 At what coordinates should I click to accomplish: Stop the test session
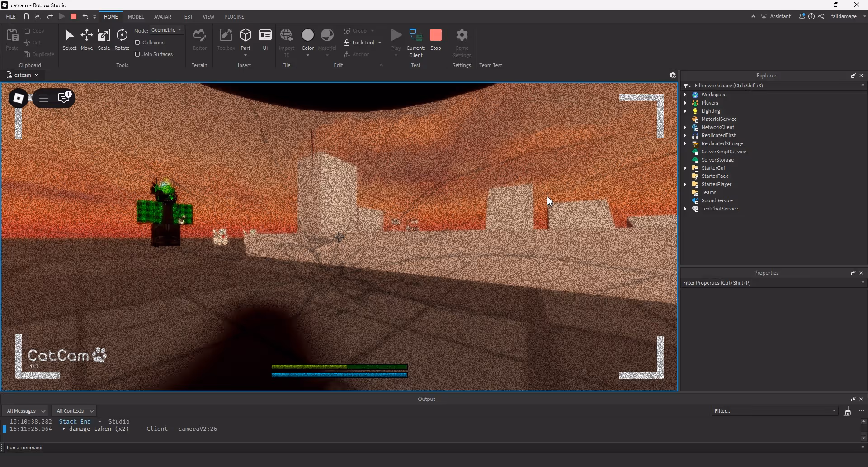tap(436, 39)
